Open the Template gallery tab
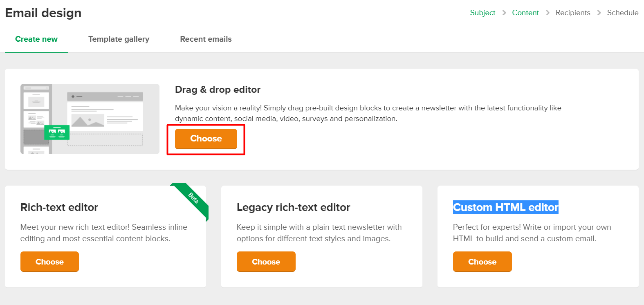 [119, 39]
